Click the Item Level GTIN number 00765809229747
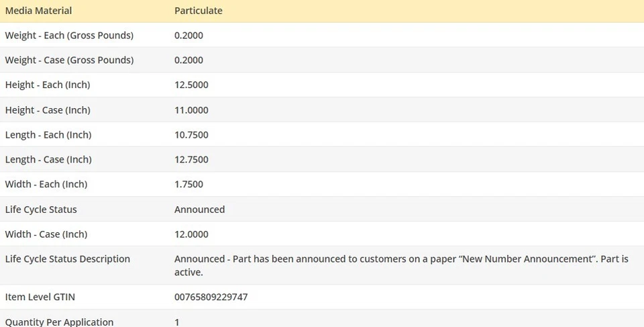Viewport: 644px width, 327px height. point(211,297)
